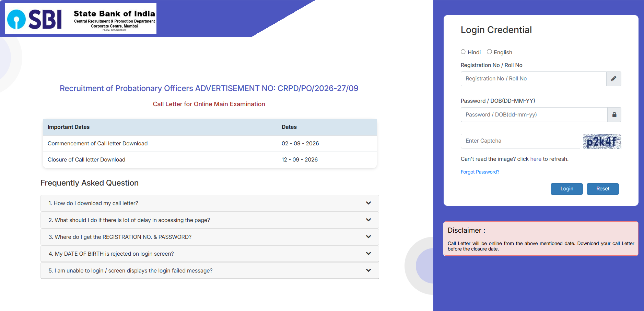Click the 'Call Letter for Online Main Examination' heading
The height and width of the screenshot is (311, 644).
pos(209,104)
